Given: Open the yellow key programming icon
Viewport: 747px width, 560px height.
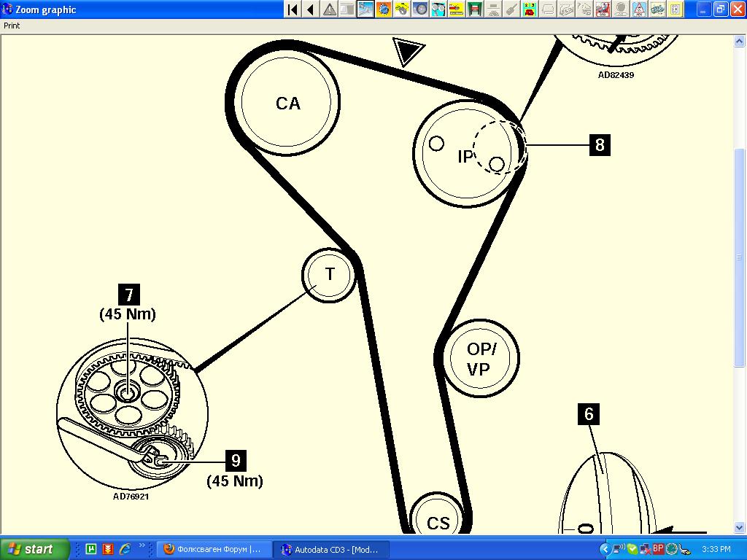Looking at the screenshot, I should pyautogui.click(x=676, y=9).
